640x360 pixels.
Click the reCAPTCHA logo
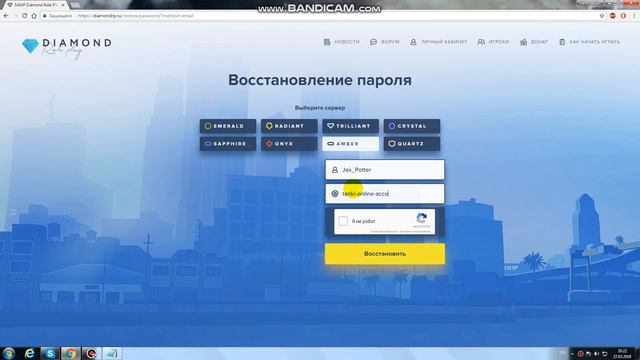[x=422, y=218]
